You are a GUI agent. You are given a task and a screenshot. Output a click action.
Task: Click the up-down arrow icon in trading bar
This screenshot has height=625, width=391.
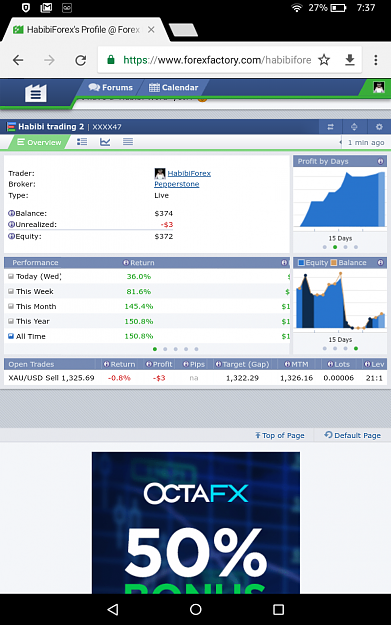[x=354, y=127]
